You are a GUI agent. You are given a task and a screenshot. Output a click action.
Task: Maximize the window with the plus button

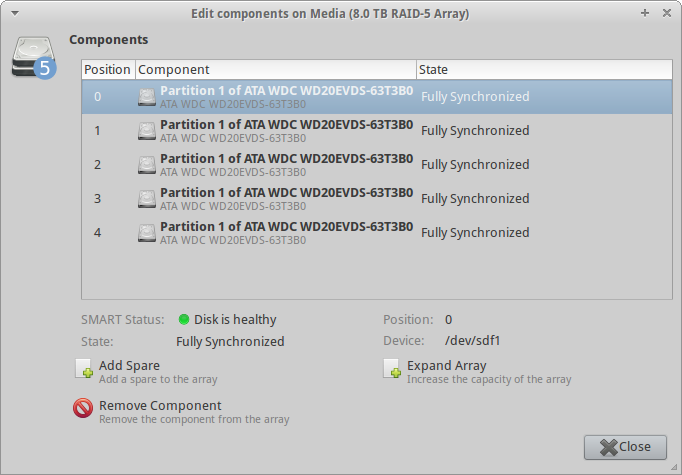click(645, 13)
